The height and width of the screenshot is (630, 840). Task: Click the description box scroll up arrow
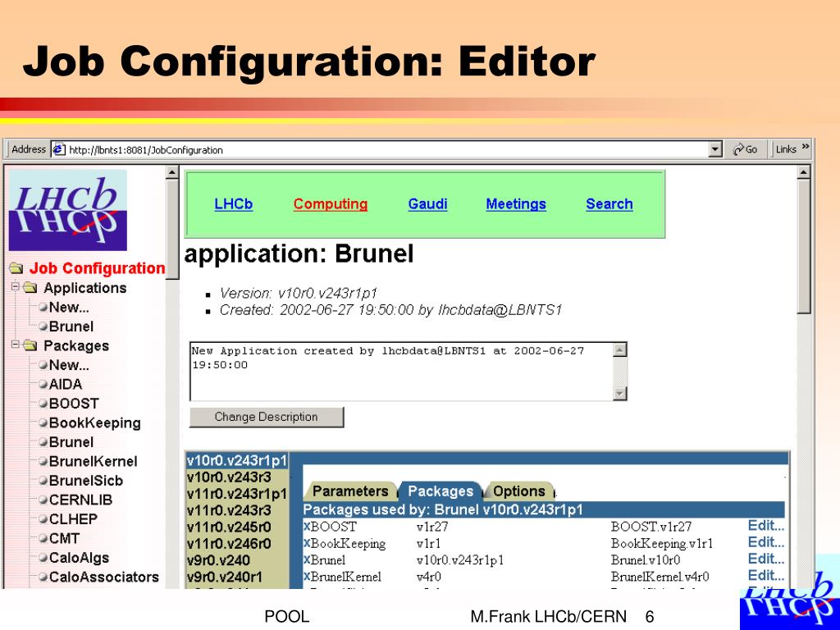pyautogui.click(x=619, y=350)
